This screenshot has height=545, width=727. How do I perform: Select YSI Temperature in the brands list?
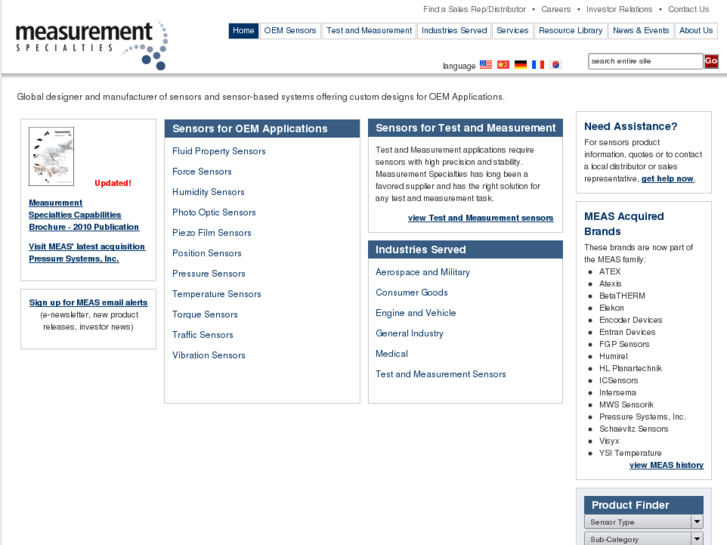tap(630, 453)
